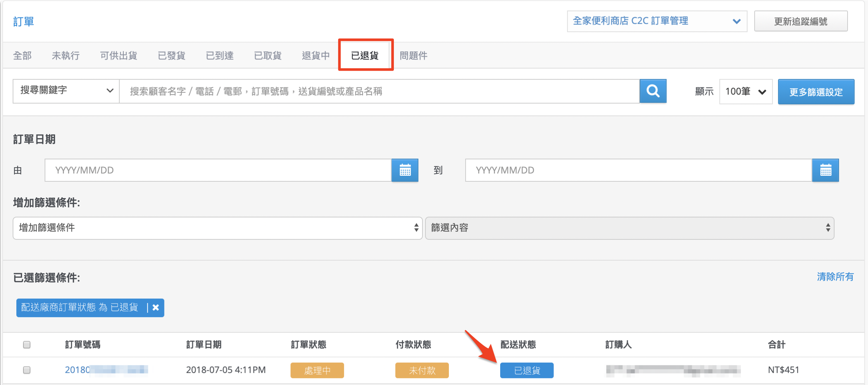Click the blue 已退貨 delivery status badge
Screen dimensions: 868x385
coord(527,370)
